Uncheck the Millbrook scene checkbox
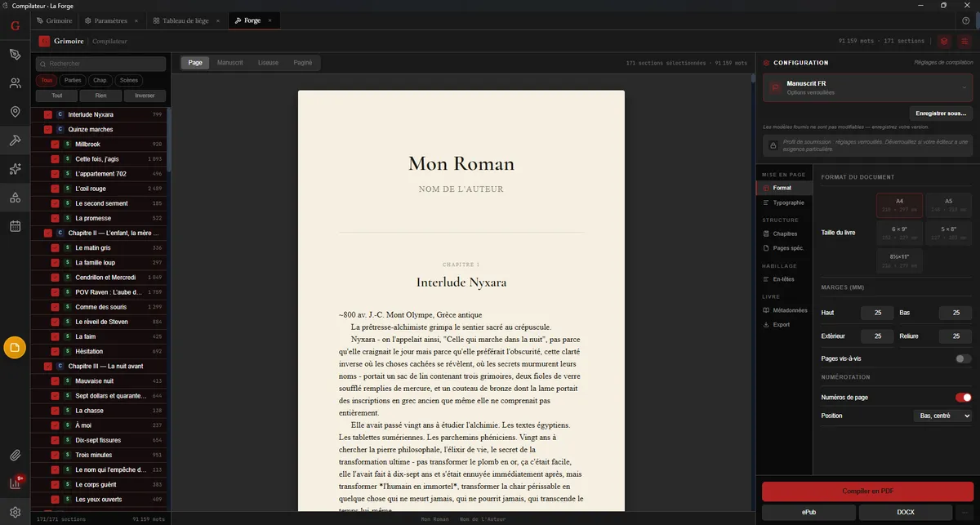 pos(55,144)
